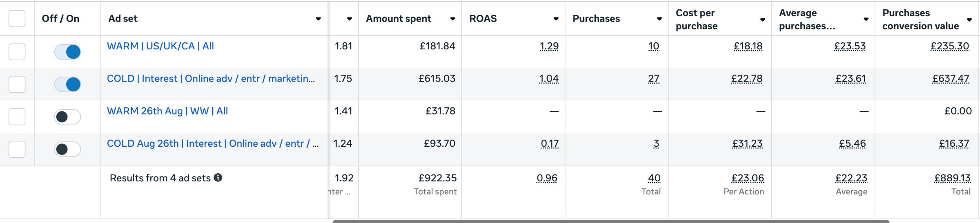The image size is (980, 223).
Task: Open the Purchases column dropdown arrow
Action: tap(659, 19)
